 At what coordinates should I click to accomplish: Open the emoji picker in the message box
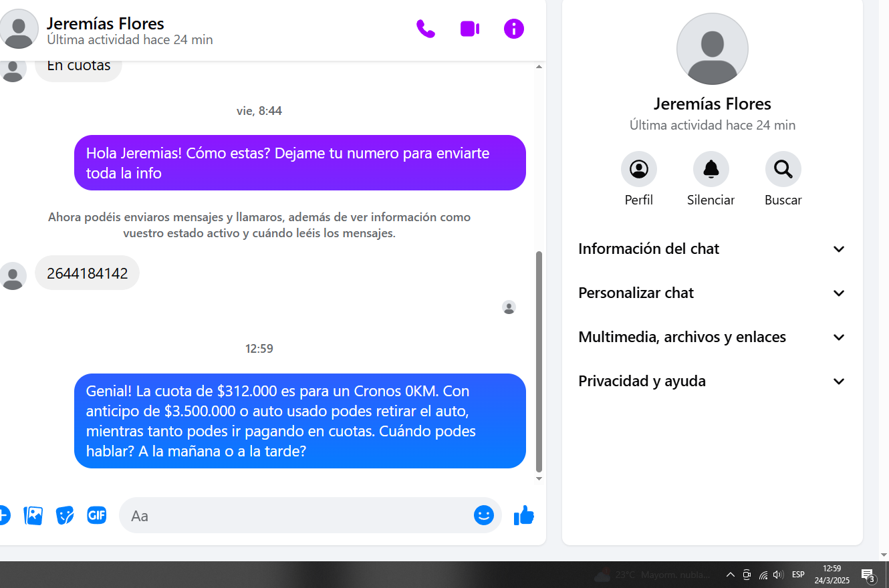coord(484,515)
